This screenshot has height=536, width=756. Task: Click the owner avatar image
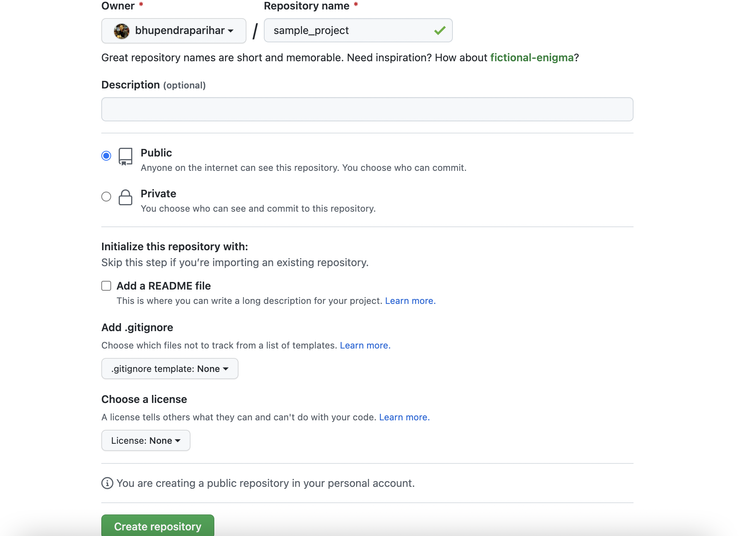pos(121,31)
